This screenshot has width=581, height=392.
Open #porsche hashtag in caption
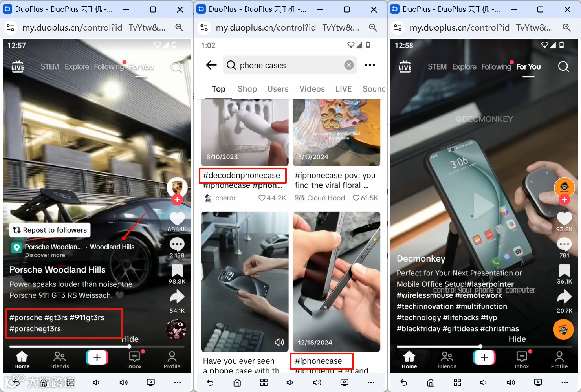pyautogui.click(x=26, y=317)
